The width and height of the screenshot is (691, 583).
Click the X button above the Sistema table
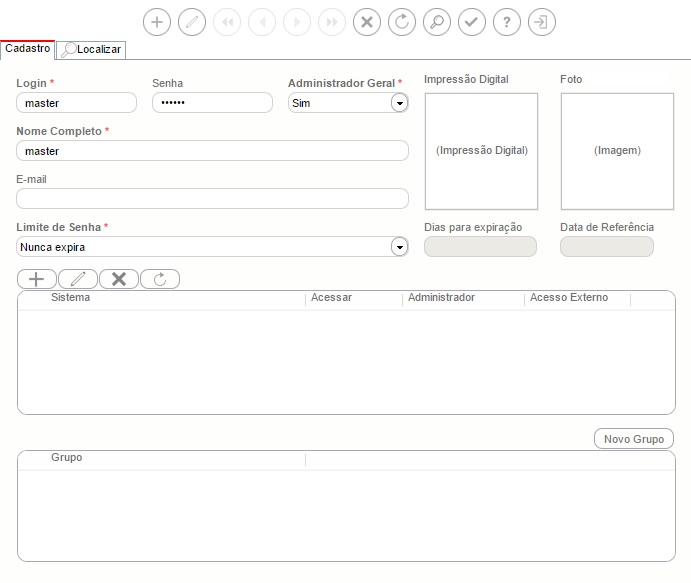[x=118, y=279]
